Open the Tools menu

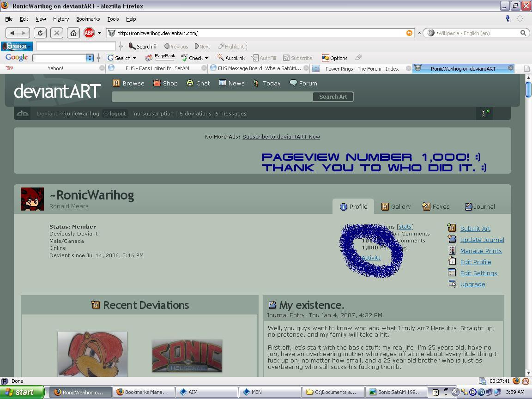(x=113, y=19)
